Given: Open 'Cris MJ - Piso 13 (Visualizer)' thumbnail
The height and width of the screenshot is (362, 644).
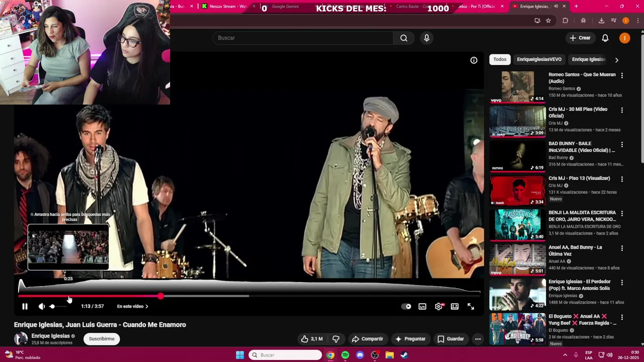Looking at the screenshot, I should tap(517, 190).
